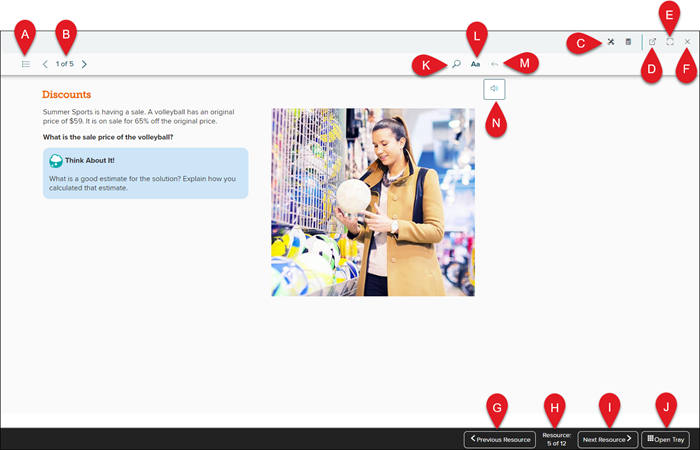This screenshot has width=700, height=450.
Task: Open the search magnifier tool
Action: point(456,64)
